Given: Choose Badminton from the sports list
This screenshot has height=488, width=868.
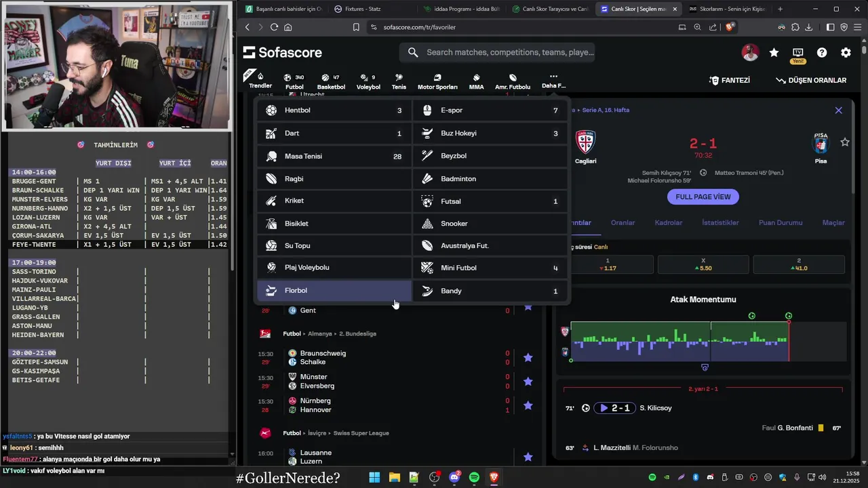Looking at the screenshot, I should click(x=490, y=179).
